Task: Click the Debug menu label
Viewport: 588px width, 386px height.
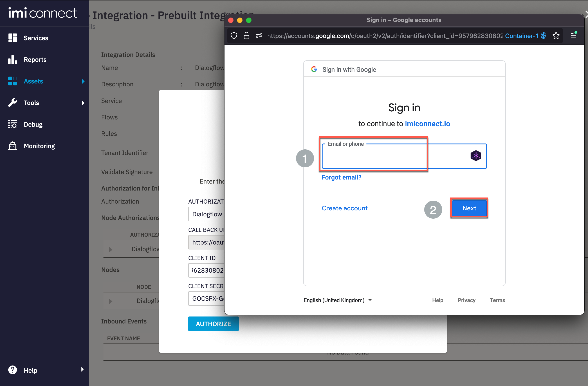Action: [33, 124]
